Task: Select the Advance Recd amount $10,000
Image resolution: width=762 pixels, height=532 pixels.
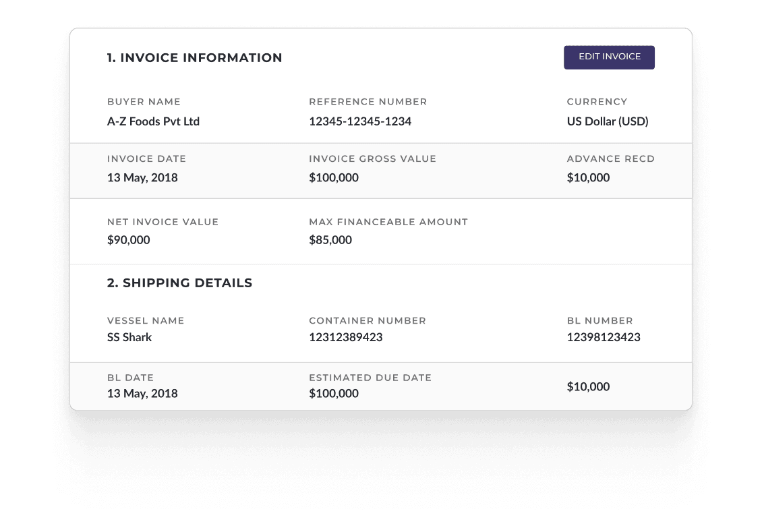Action: pyautogui.click(x=588, y=177)
